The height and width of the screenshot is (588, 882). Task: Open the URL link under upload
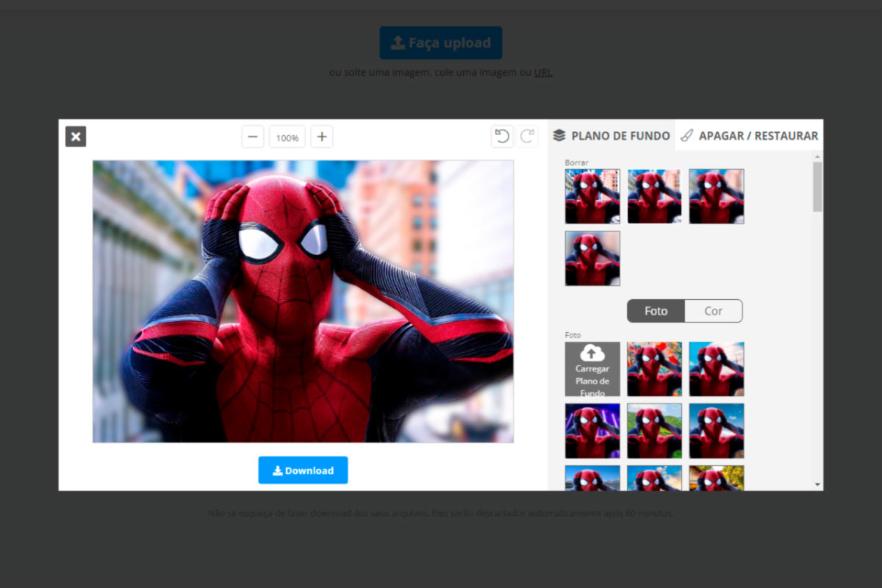coord(543,72)
